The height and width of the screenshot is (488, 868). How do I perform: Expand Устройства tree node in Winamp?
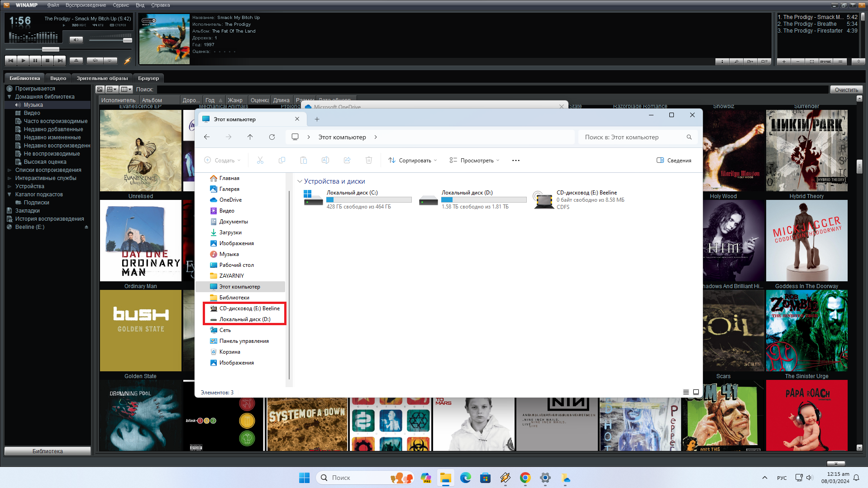click(9, 186)
